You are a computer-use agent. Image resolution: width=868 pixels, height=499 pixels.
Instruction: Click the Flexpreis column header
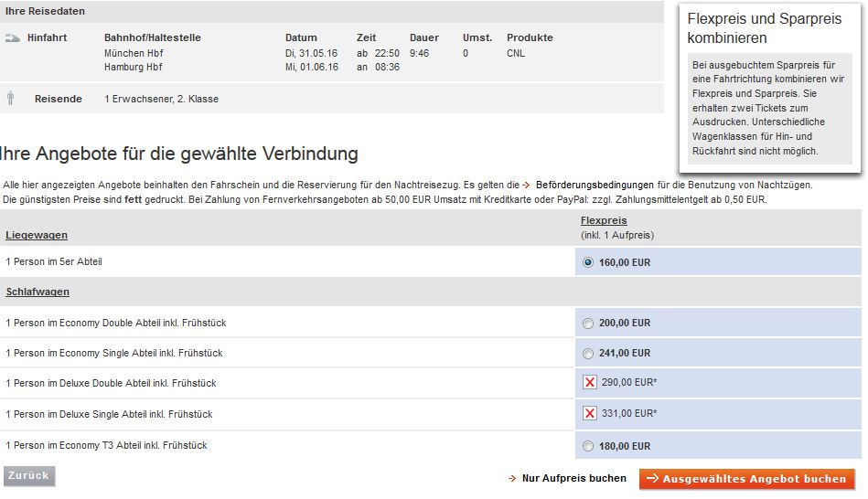tap(604, 221)
